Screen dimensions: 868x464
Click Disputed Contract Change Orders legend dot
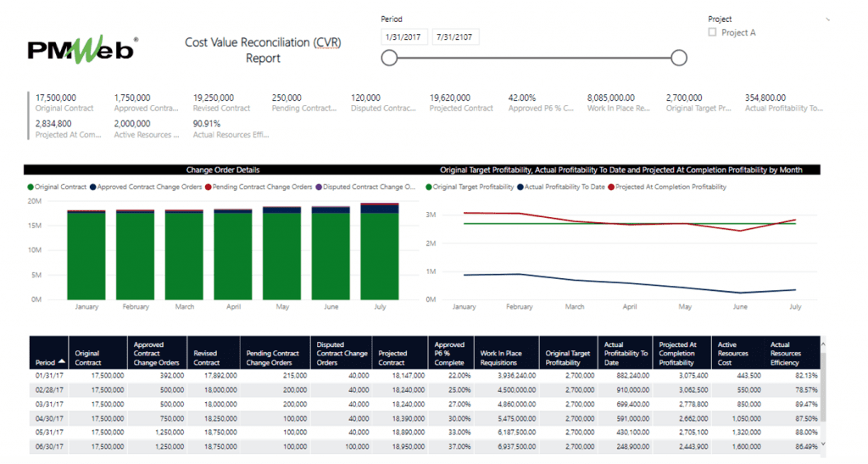pyautogui.click(x=319, y=187)
